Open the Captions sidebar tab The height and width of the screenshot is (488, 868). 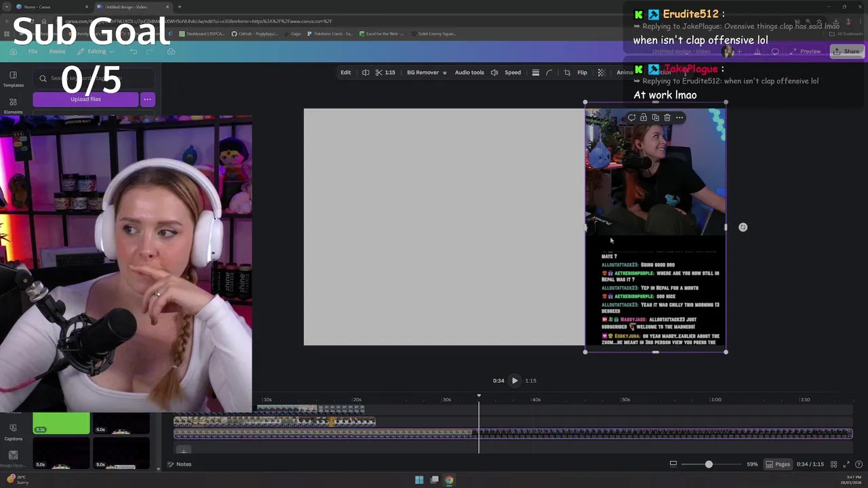point(13,432)
